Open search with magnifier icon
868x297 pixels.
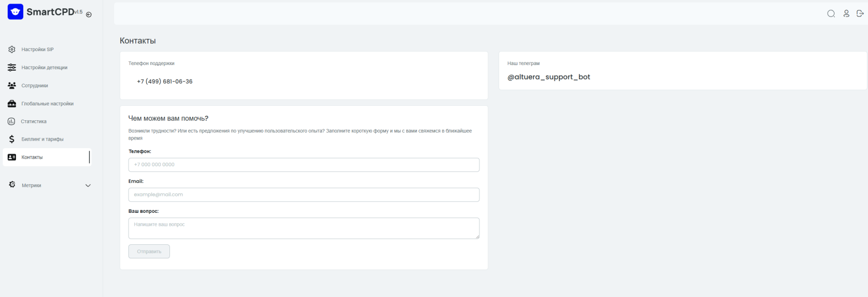tap(831, 13)
